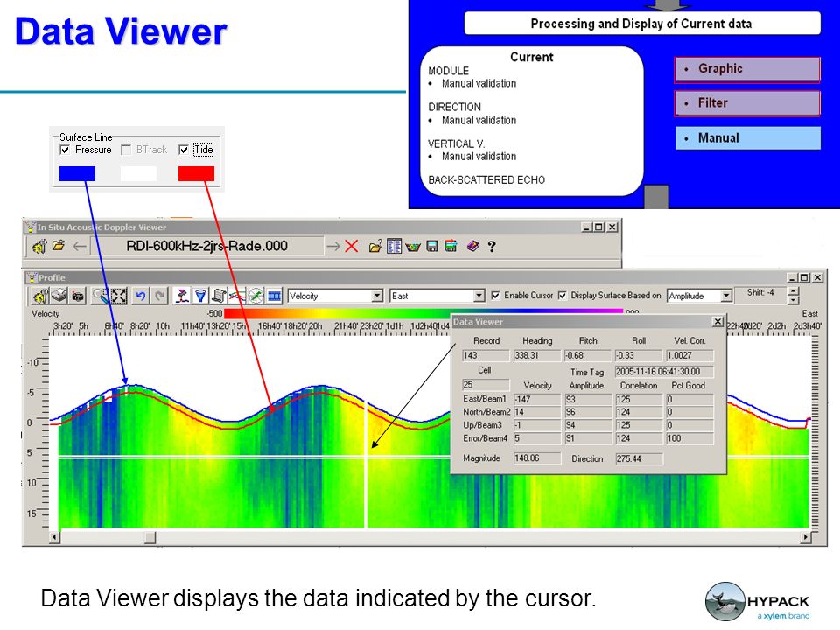Screen dimensions: 840x630
Task: Undo with the blue curved arrow
Action: point(140,296)
